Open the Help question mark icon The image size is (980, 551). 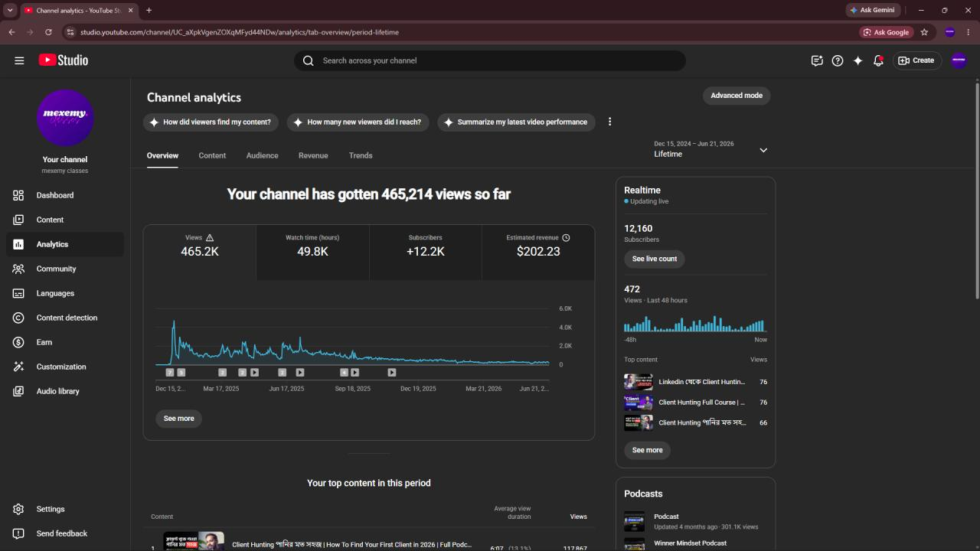[x=838, y=60]
